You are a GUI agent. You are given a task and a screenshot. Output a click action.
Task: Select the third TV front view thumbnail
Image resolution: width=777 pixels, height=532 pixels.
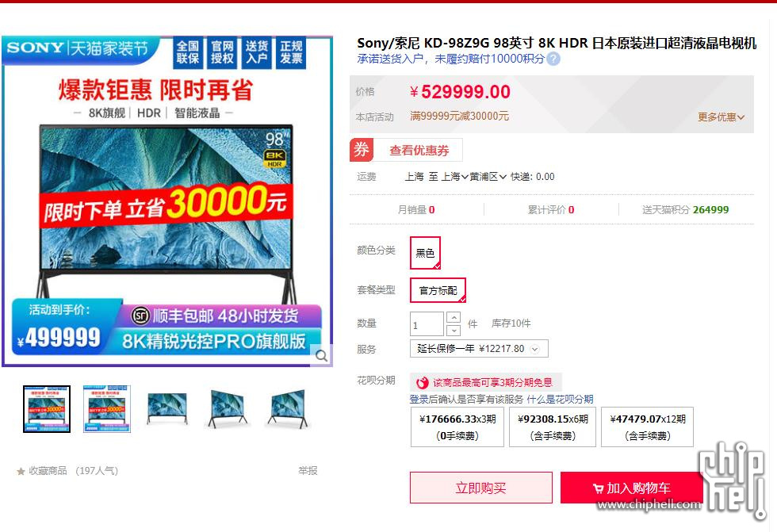click(x=167, y=408)
